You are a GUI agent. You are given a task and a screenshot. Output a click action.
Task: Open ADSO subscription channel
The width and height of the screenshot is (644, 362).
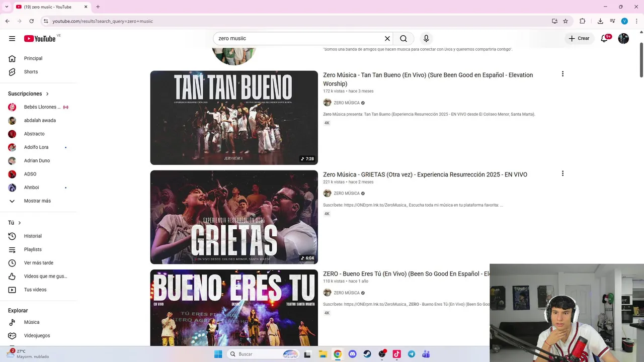38,174
